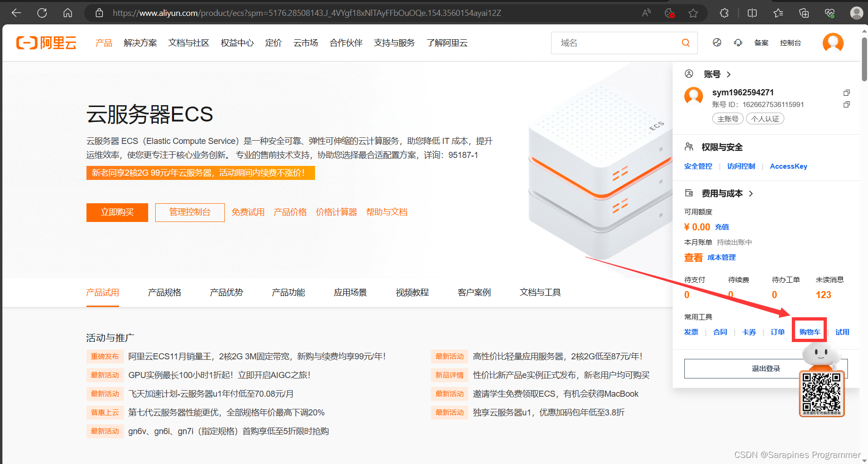Expand the 费用与成本 section chevron
This screenshot has height=464, width=868.
click(x=751, y=193)
